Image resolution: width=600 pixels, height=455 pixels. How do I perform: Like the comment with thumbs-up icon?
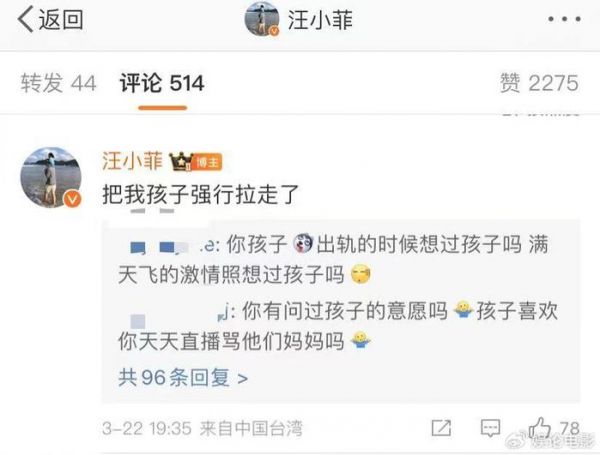540,427
